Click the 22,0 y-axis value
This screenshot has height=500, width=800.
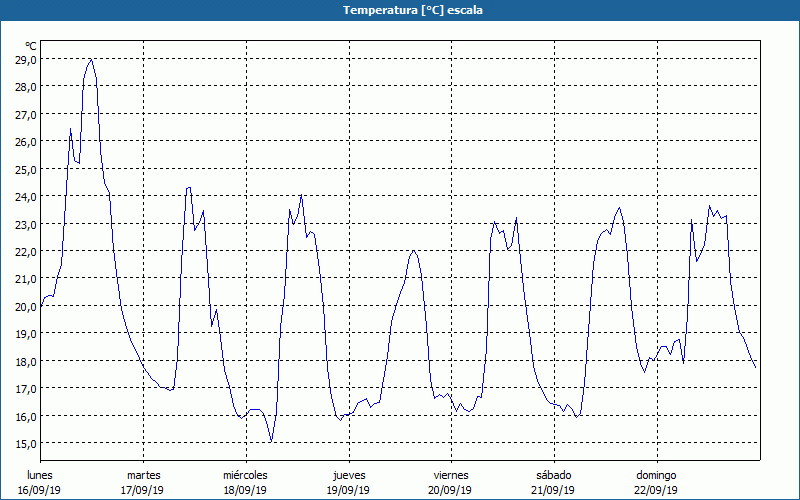[26, 252]
